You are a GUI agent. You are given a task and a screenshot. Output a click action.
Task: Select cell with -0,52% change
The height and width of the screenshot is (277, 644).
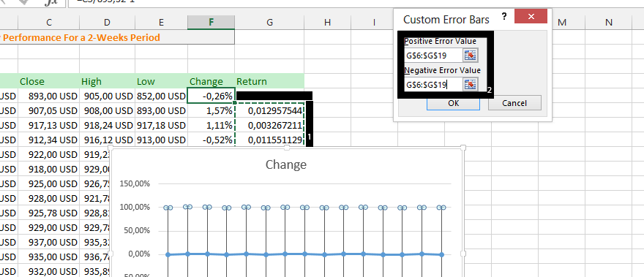[x=211, y=140]
